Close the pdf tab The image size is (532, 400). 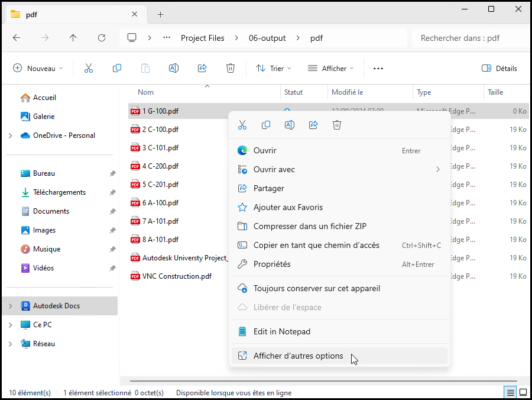[x=134, y=14]
